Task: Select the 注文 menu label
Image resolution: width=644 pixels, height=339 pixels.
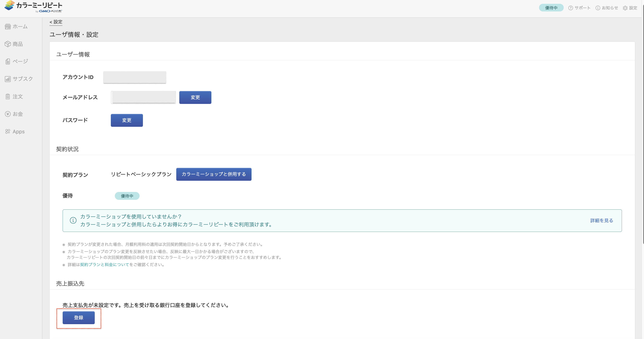Action: (x=18, y=96)
